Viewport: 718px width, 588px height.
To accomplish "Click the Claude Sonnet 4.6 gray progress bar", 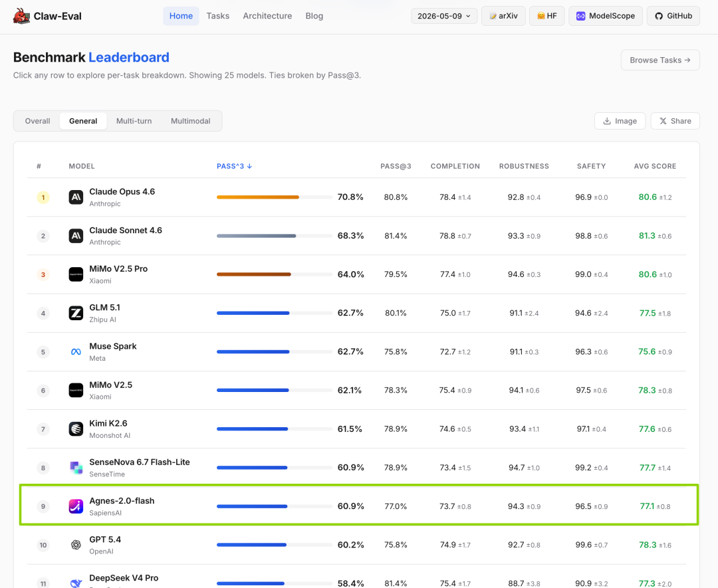I will pos(257,236).
